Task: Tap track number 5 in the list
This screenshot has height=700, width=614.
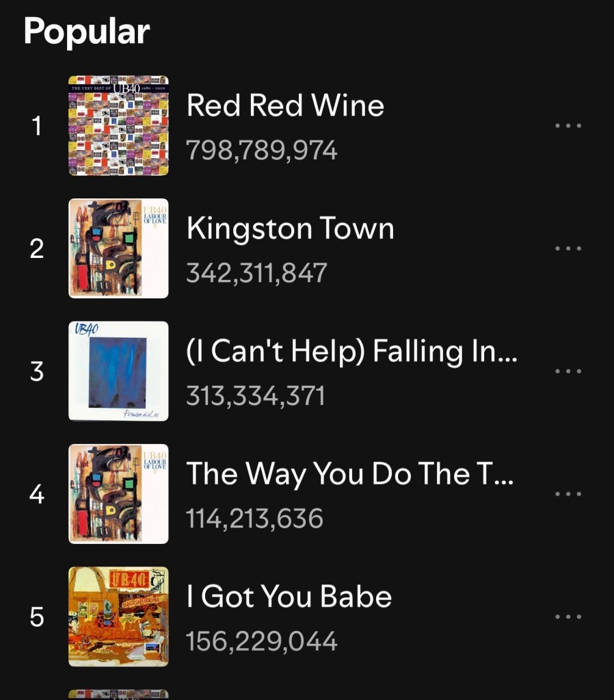Action: coord(37,617)
